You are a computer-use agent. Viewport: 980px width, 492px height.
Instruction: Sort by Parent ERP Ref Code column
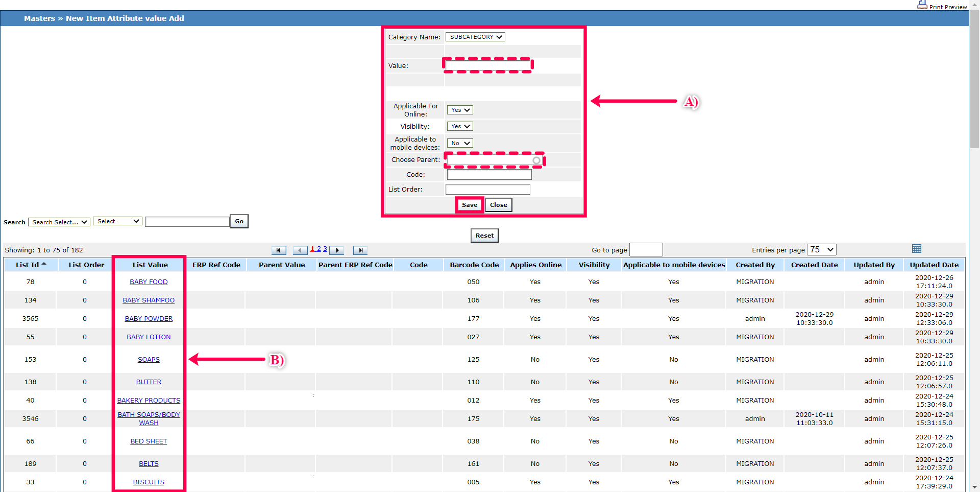point(355,265)
